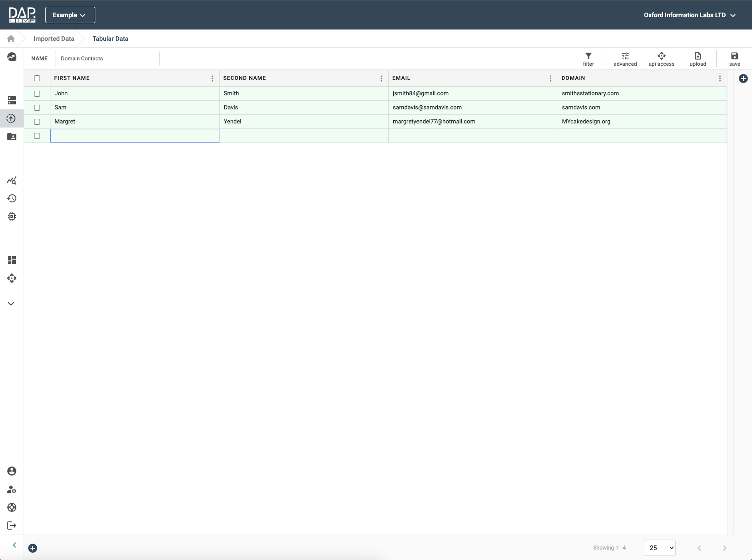Open the Example project dropdown
The height and width of the screenshot is (560, 752).
point(70,15)
